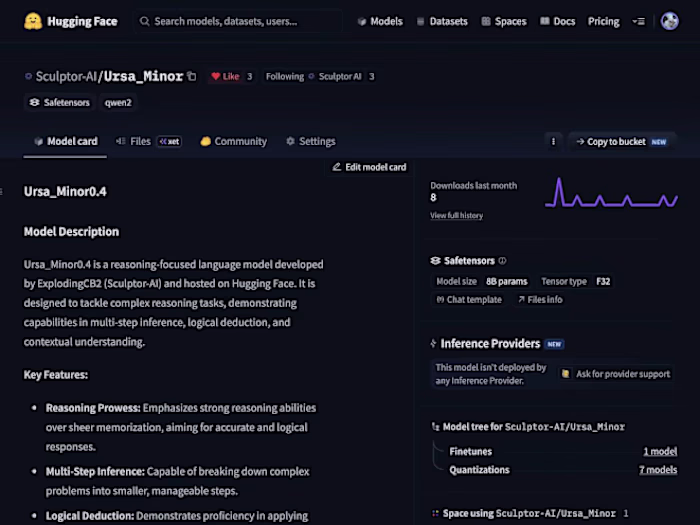Viewport: 700px width, 525px height.
Task: Open the Datasets page
Action: (442, 21)
